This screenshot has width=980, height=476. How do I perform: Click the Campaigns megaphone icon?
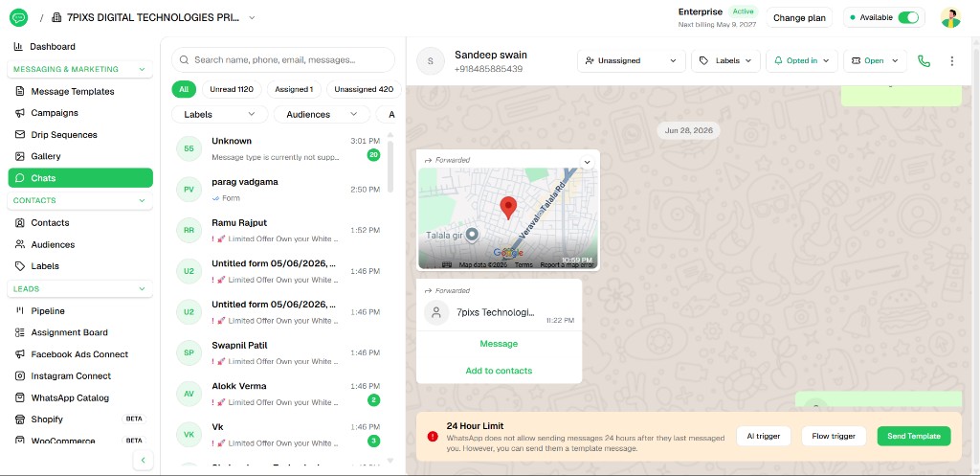coord(20,113)
